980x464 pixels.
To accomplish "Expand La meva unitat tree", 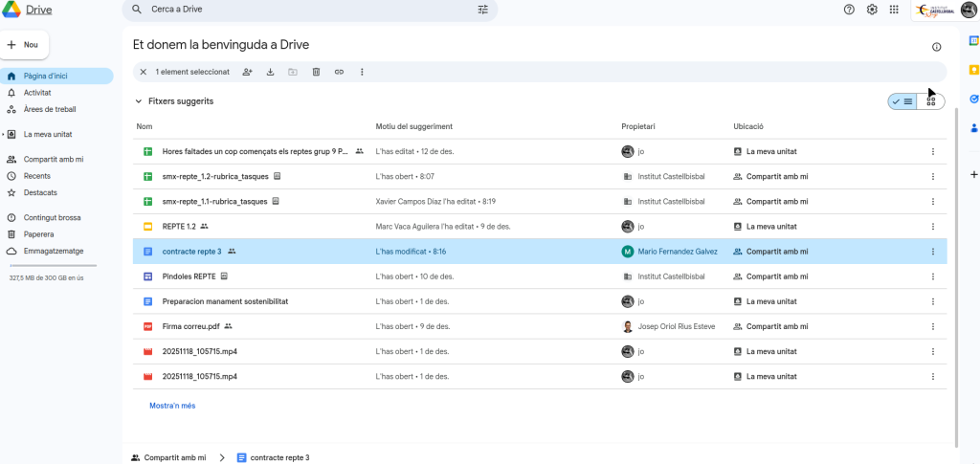I will 4,135.
